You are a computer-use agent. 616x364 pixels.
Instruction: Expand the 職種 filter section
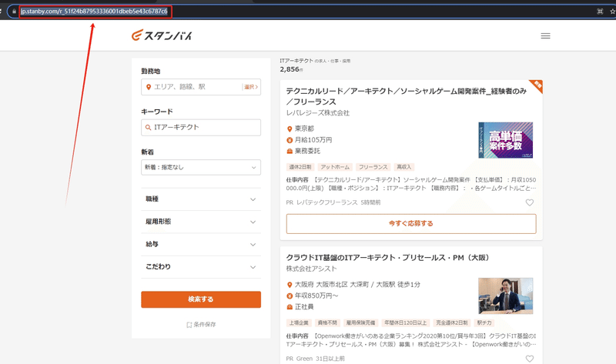pyautogui.click(x=201, y=199)
